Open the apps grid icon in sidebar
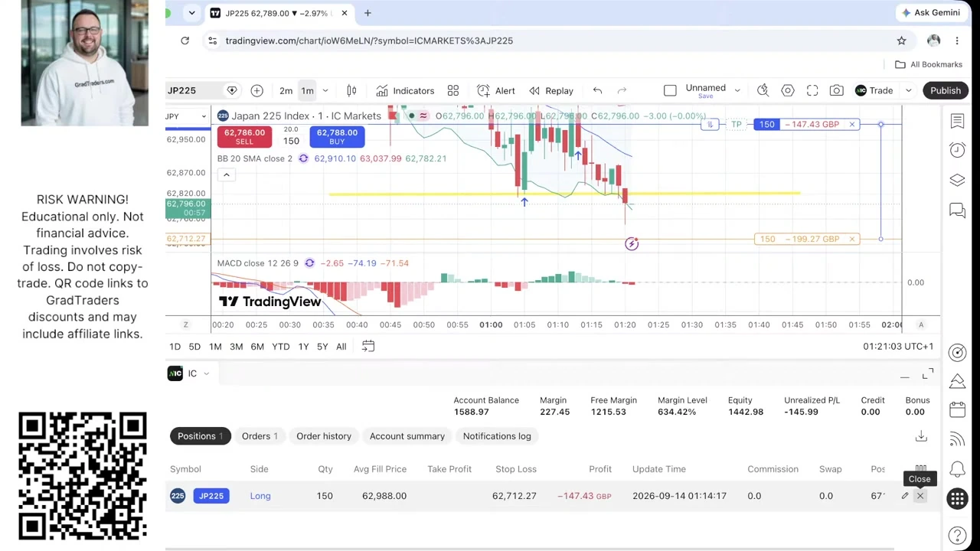This screenshot has height=551, width=980. click(x=957, y=499)
